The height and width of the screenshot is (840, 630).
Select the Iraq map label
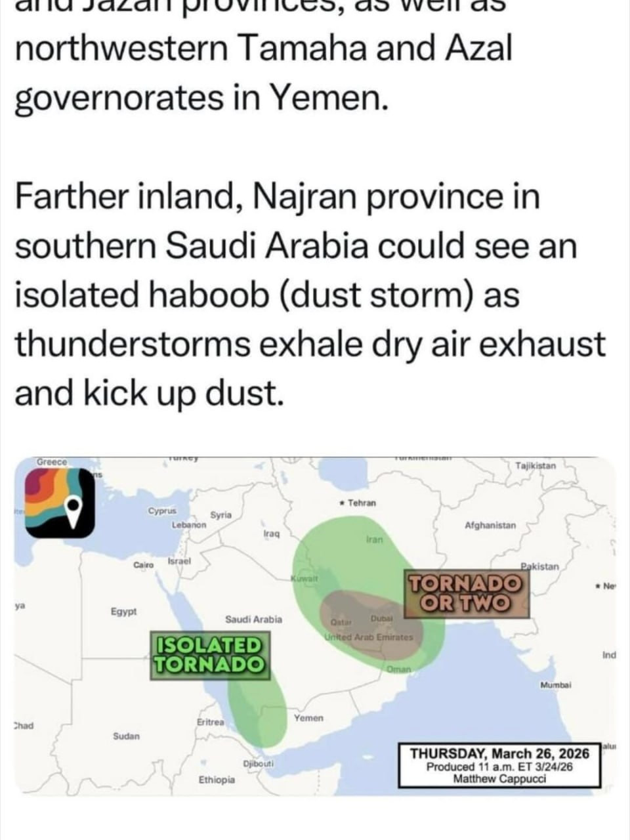pos(271,534)
